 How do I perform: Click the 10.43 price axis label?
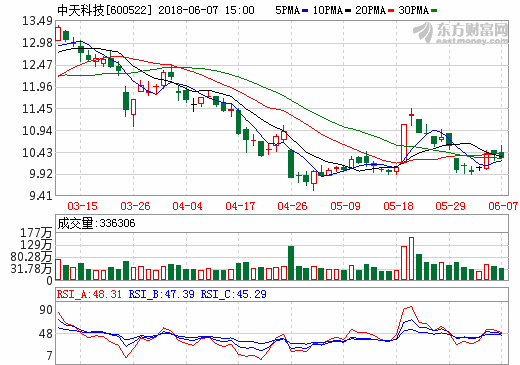[37, 153]
